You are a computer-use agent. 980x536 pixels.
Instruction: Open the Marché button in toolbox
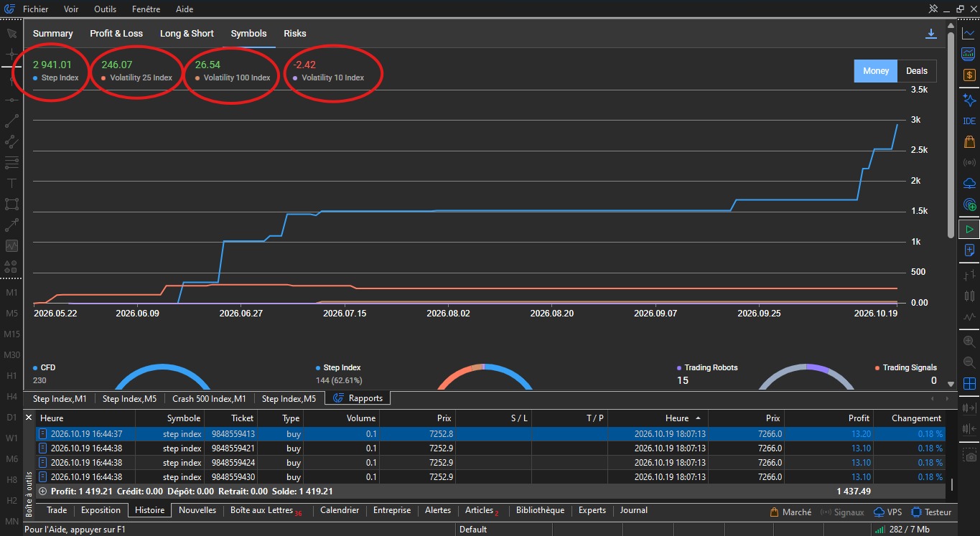tap(790, 512)
